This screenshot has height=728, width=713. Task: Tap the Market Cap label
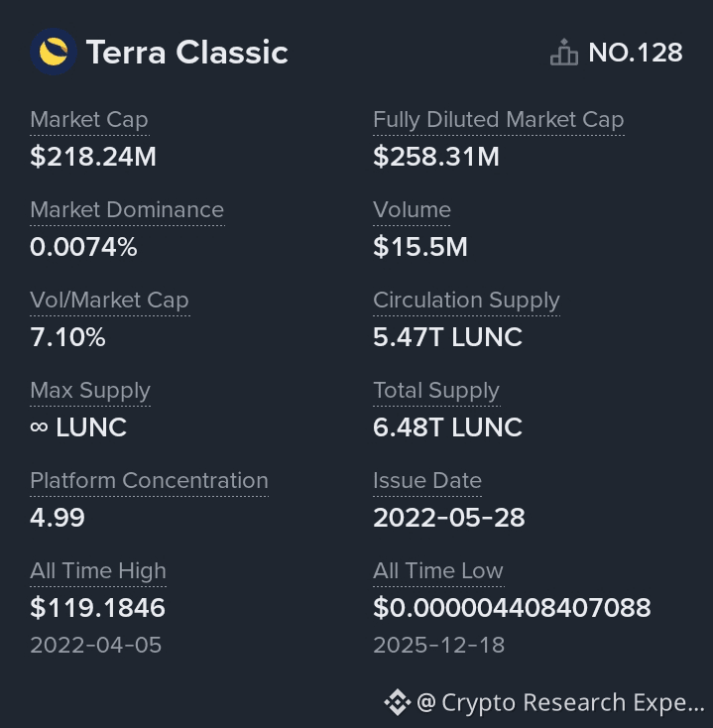(88, 120)
